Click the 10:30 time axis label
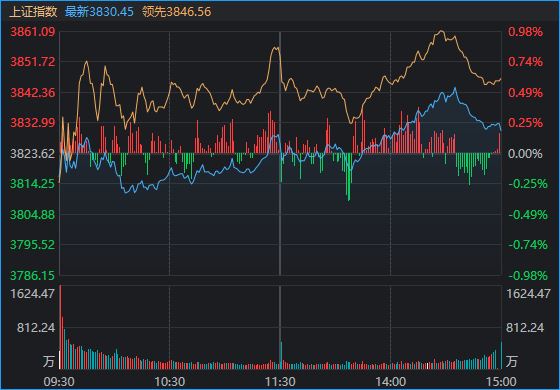Screen dimensions: 560x390 tap(170, 382)
